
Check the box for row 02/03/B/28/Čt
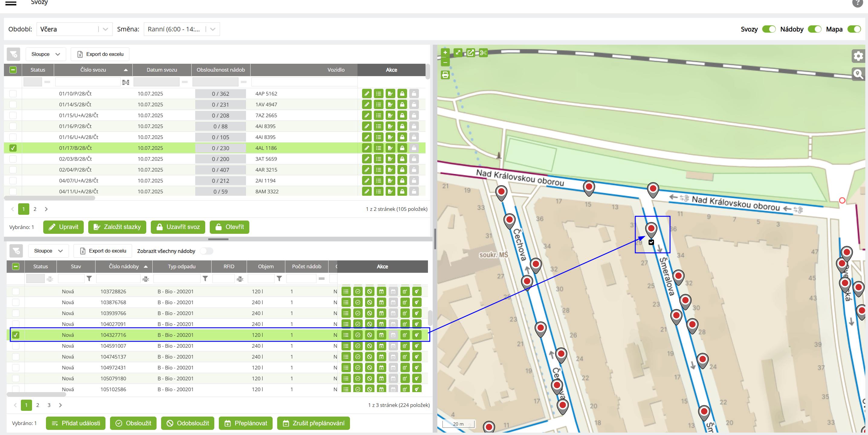13,159
